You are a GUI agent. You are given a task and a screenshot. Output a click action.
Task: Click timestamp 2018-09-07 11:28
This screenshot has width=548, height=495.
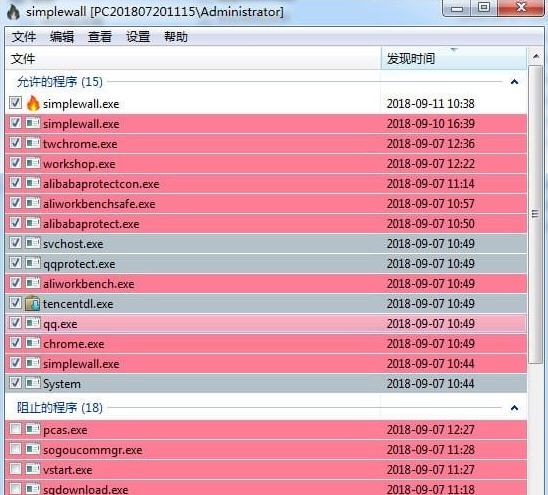pyautogui.click(x=431, y=449)
